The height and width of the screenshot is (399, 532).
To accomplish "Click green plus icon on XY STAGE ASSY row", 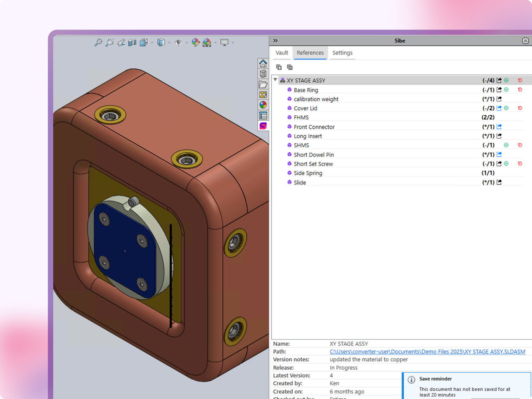I will point(506,80).
